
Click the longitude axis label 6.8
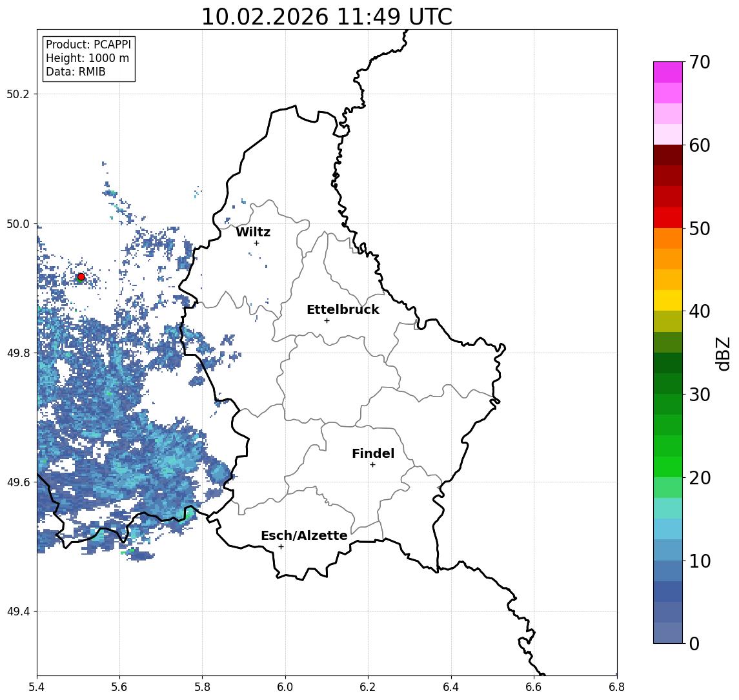[x=617, y=687]
